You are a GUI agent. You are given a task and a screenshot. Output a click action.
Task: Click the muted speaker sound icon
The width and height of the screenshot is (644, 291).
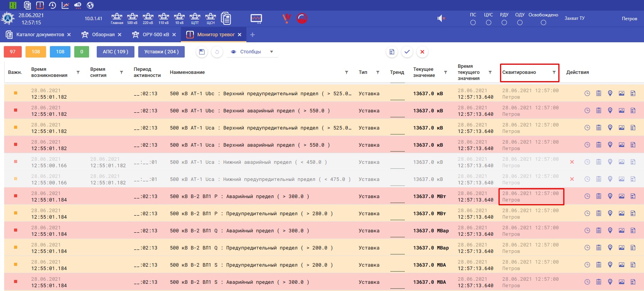pyautogui.click(x=441, y=18)
